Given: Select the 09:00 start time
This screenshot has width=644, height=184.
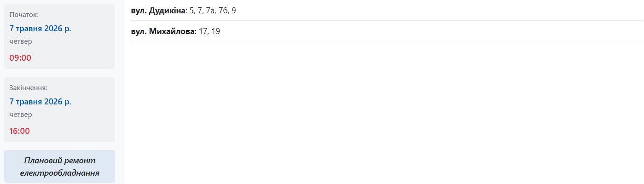Looking at the screenshot, I should click(20, 58).
